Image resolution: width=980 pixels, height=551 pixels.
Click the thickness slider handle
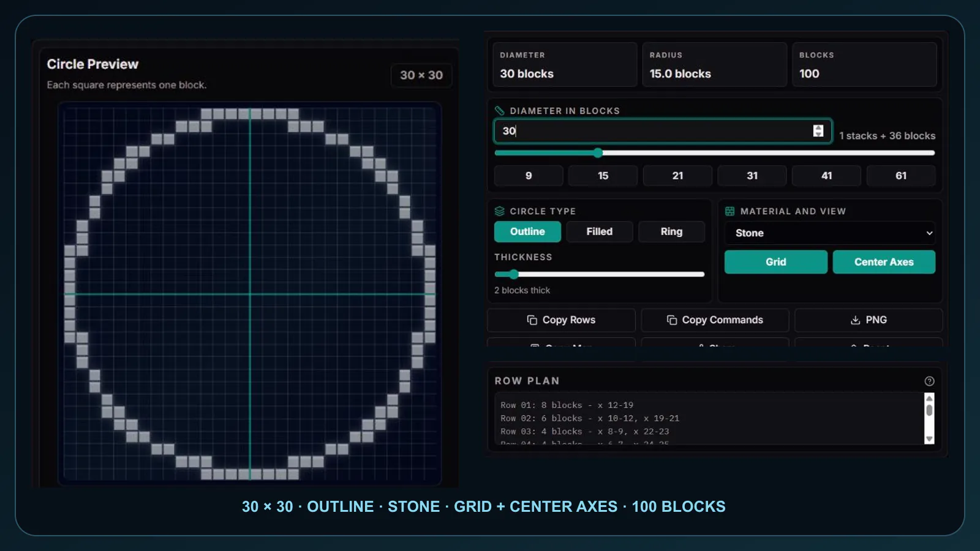point(513,274)
